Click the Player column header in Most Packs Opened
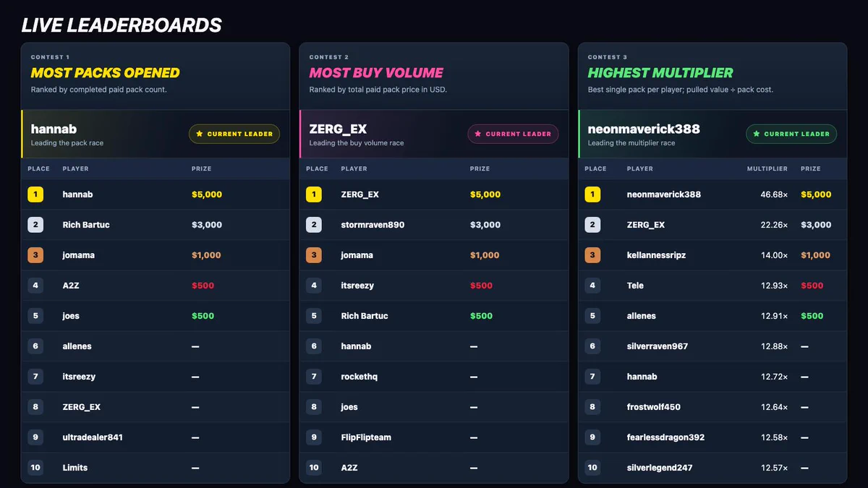The image size is (868, 488). point(75,168)
